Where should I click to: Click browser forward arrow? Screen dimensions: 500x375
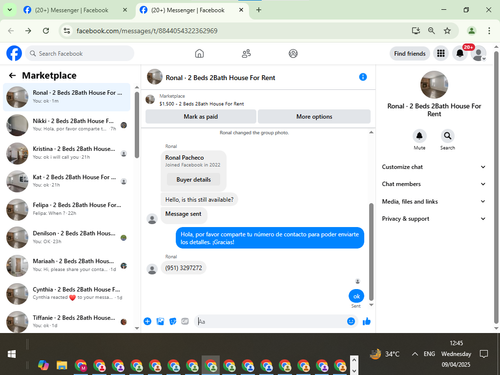click(x=28, y=31)
